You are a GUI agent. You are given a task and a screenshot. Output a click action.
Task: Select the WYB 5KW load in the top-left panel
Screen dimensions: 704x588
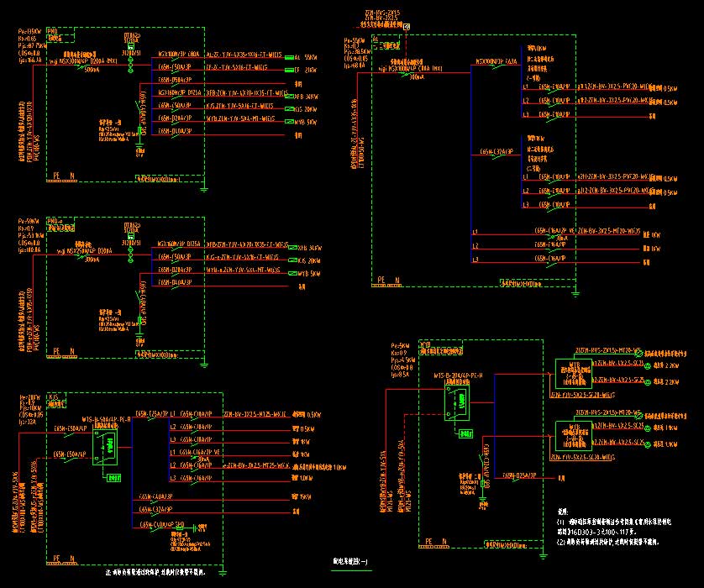click(x=290, y=121)
